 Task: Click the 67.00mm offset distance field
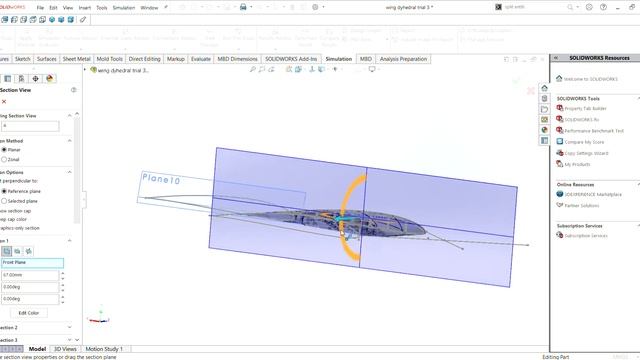(30, 275)
